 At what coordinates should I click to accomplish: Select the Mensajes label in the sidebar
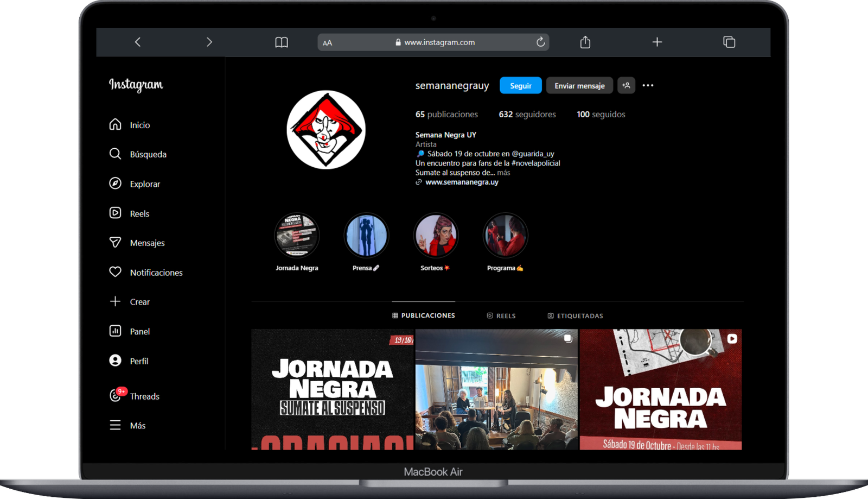[147, 243]
